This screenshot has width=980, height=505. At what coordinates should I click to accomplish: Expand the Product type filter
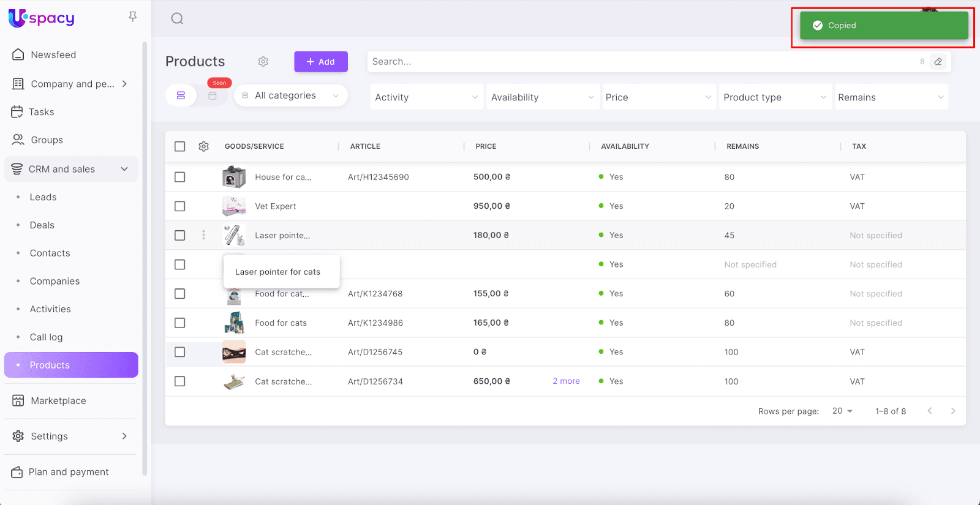pos(775,97)
